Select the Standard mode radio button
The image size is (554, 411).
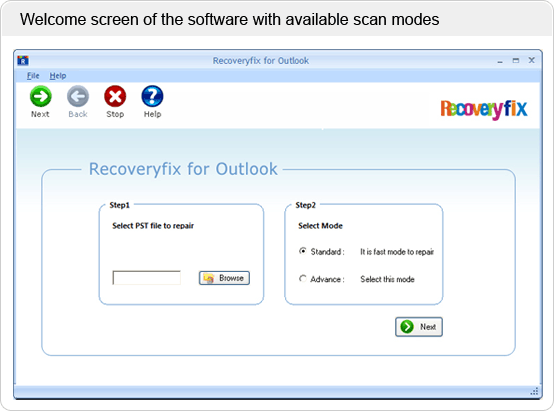pyautogui.click(x=303, y=251)
